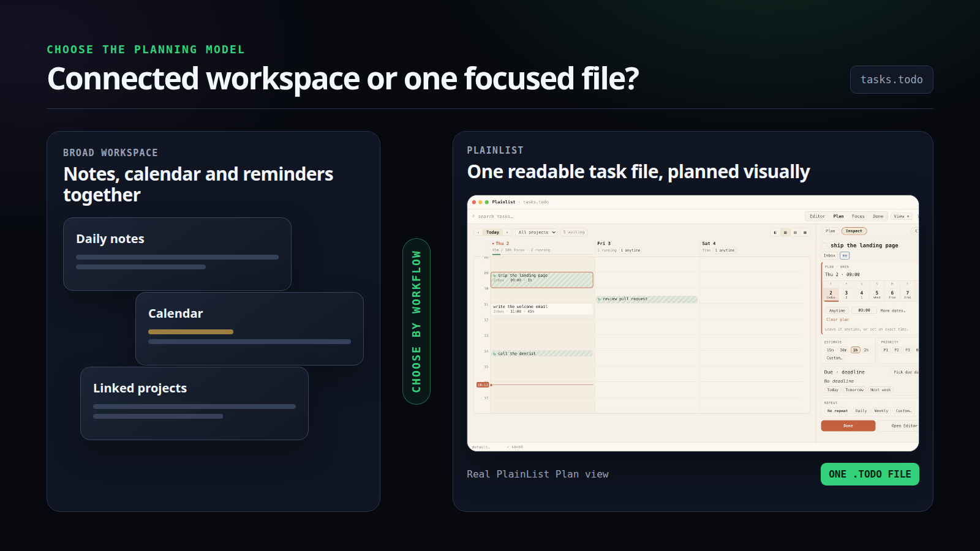This screenshot has width=980, height=551.
Task: Select the ship the landing page block
Action: 542,280
